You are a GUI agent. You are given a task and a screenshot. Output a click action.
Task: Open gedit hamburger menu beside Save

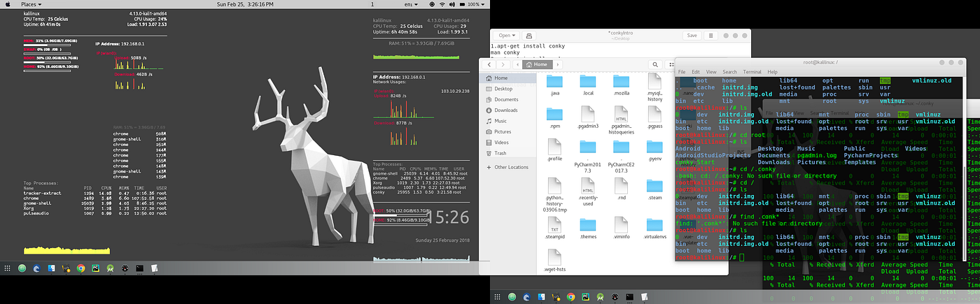[x=710, y=36]
